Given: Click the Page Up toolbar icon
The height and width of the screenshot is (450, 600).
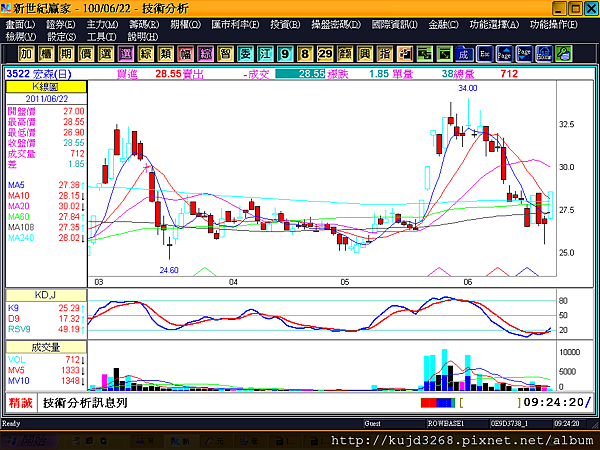Looking at the screenshot, I should [504, 54].
